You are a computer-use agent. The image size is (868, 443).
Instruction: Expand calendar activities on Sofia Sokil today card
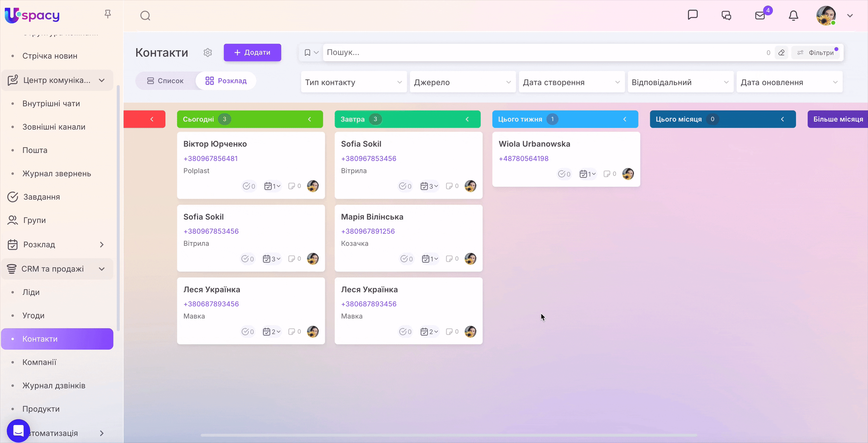pyautogui.click(x=272, y=259)
